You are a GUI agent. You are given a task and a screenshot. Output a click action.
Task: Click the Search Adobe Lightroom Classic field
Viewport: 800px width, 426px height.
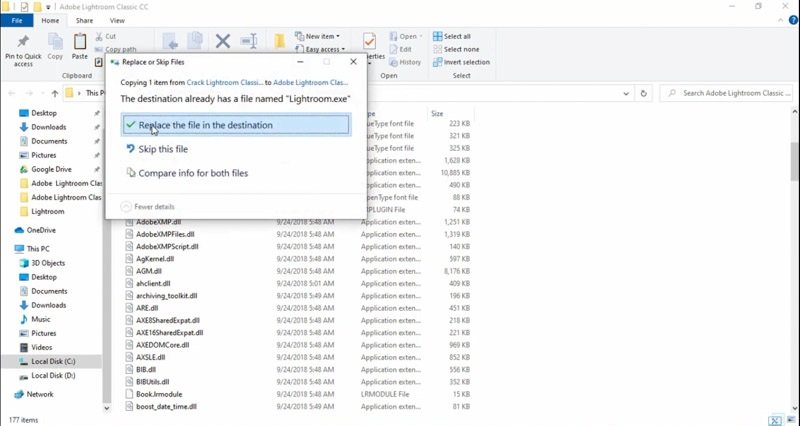pos(726,93)
